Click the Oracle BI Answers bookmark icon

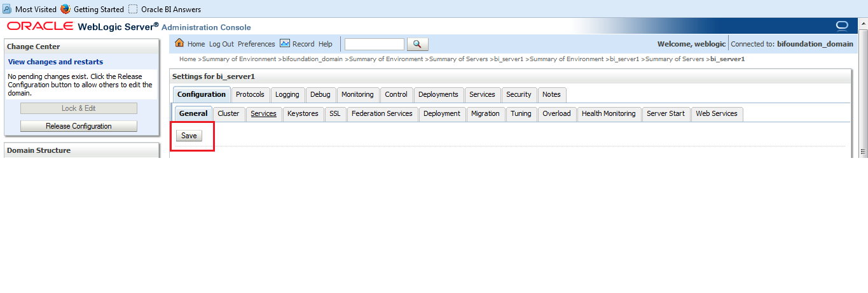click(133, 9)
